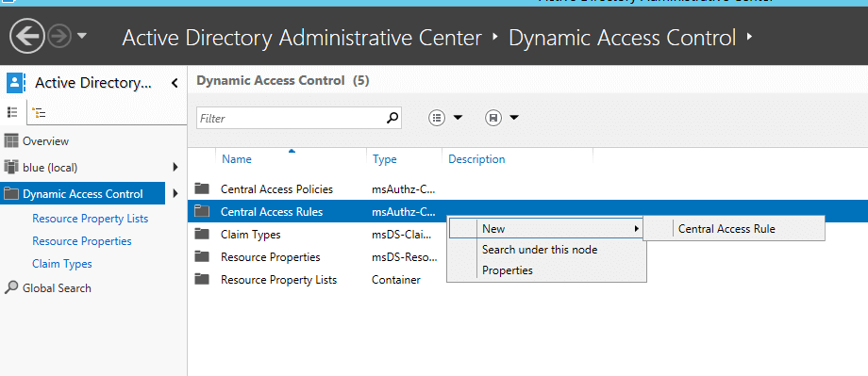Choose Central Access Rule in the submenu

[x=734, y=228]
